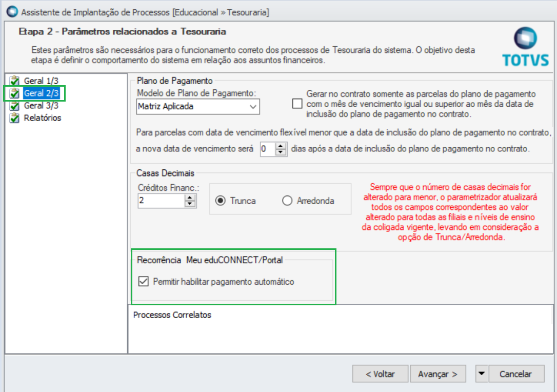Click the Plano de Pagamento group label
This screenshot has height=392, width=557.
pyautogui.click(x=174, y=81)
